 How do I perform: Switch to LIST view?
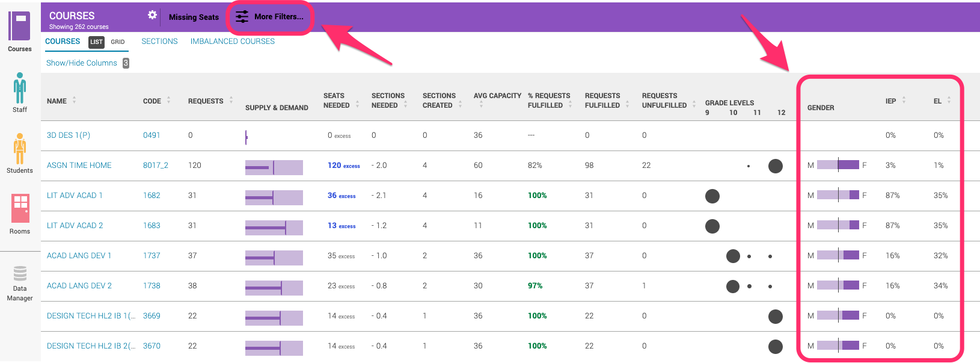pyautogui.click(x=96, y=42)
